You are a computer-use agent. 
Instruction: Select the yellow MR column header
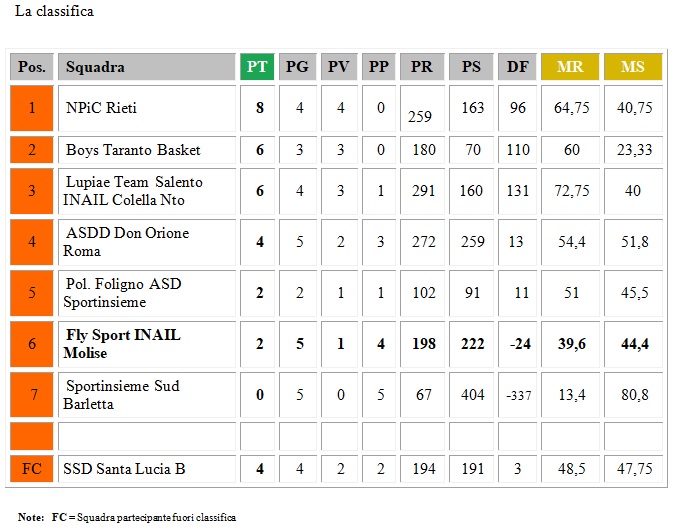(x=570, y=67)
